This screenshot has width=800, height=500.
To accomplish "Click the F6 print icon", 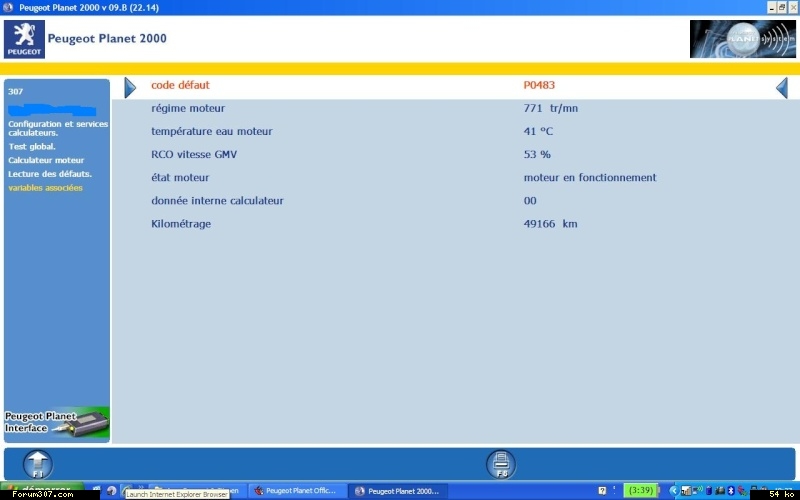I will (x=501, y=464).
